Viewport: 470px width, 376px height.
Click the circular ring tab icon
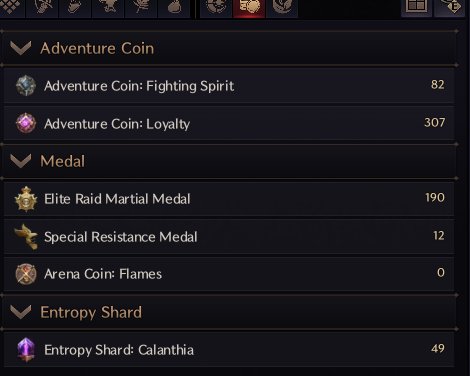[216, 7]
